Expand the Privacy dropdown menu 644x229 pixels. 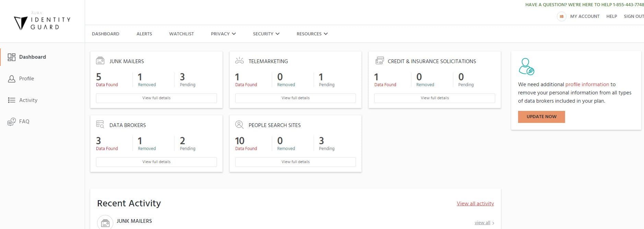(223, 34)
